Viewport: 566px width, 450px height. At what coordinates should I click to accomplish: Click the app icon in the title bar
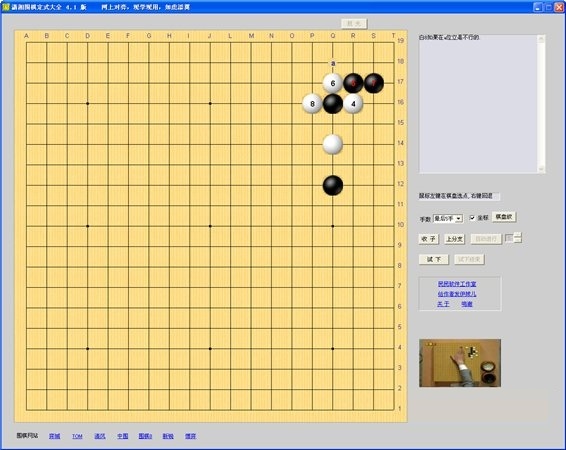[5, 7]
